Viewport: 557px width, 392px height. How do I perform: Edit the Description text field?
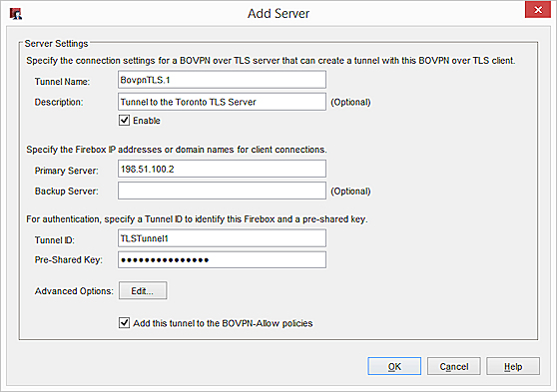222,102
